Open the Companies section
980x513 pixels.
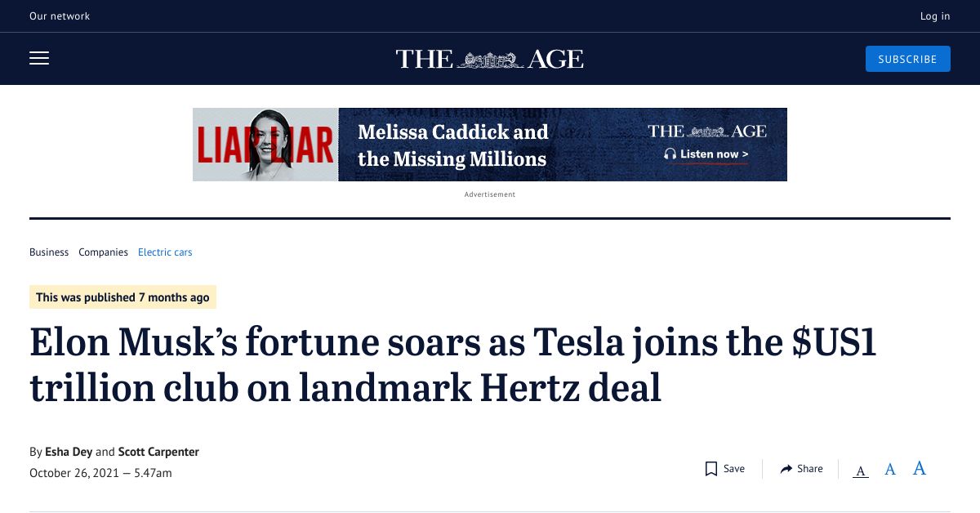(103, 252)
